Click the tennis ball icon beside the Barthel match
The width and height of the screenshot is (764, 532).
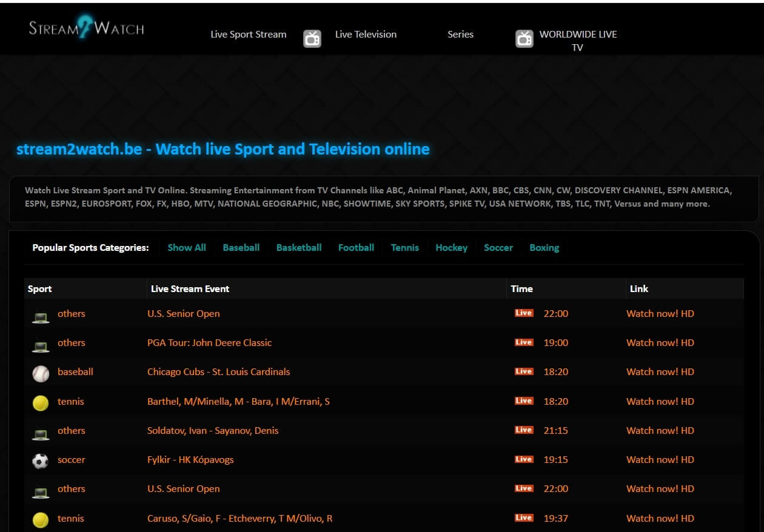(x=40, y=402)
